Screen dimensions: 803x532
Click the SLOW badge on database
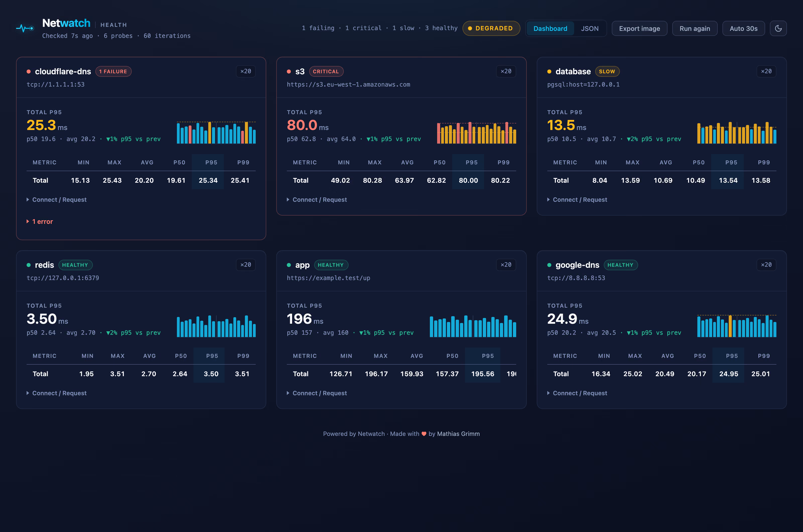coord(607,72)
